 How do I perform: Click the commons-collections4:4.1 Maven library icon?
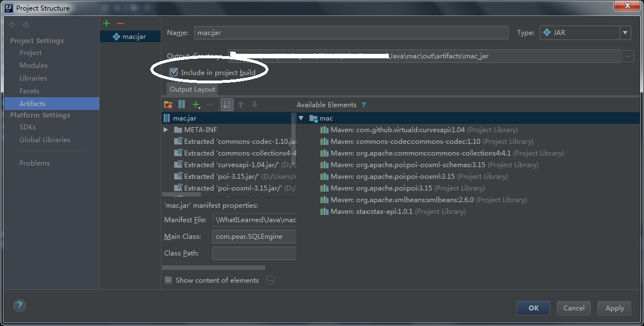tap(324, 153)
